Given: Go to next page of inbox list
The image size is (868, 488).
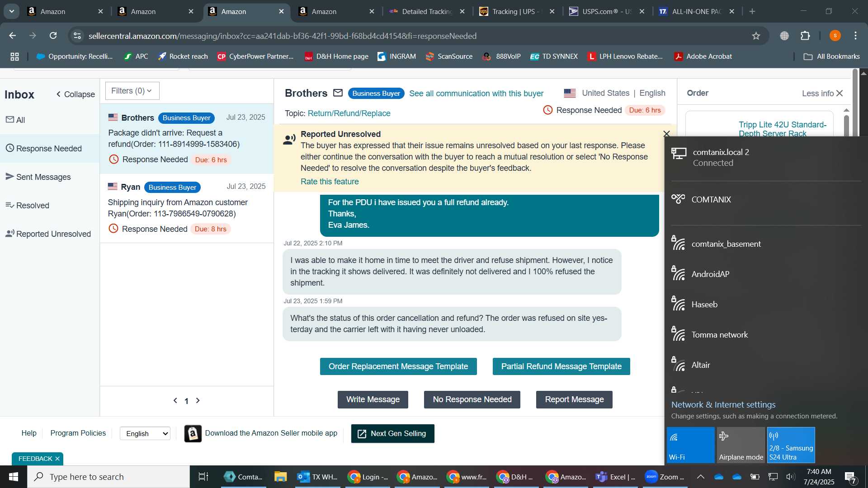Looking at the screenshot, I should [x=198, y=401].
